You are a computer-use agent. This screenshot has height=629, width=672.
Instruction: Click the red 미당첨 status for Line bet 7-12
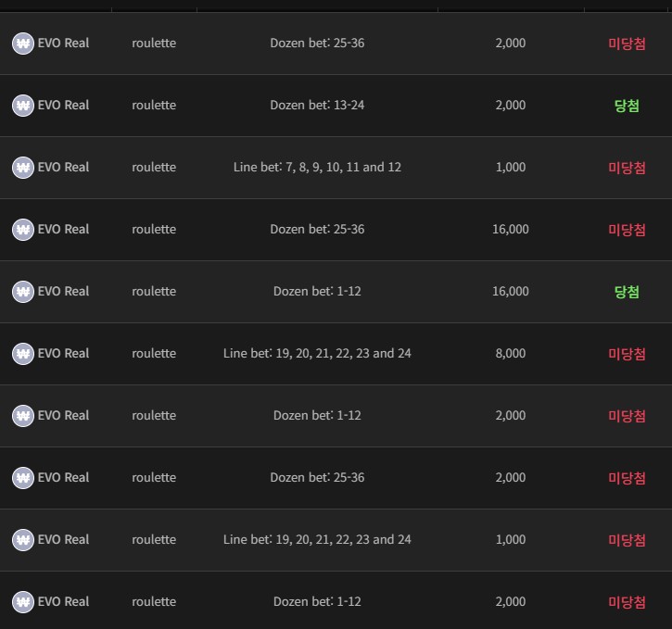point(627,168)
